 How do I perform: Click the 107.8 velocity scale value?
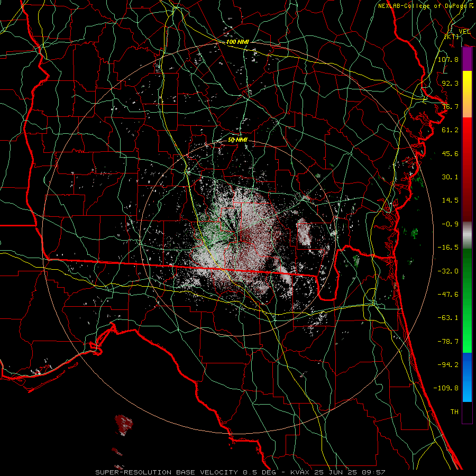(448, 59)
